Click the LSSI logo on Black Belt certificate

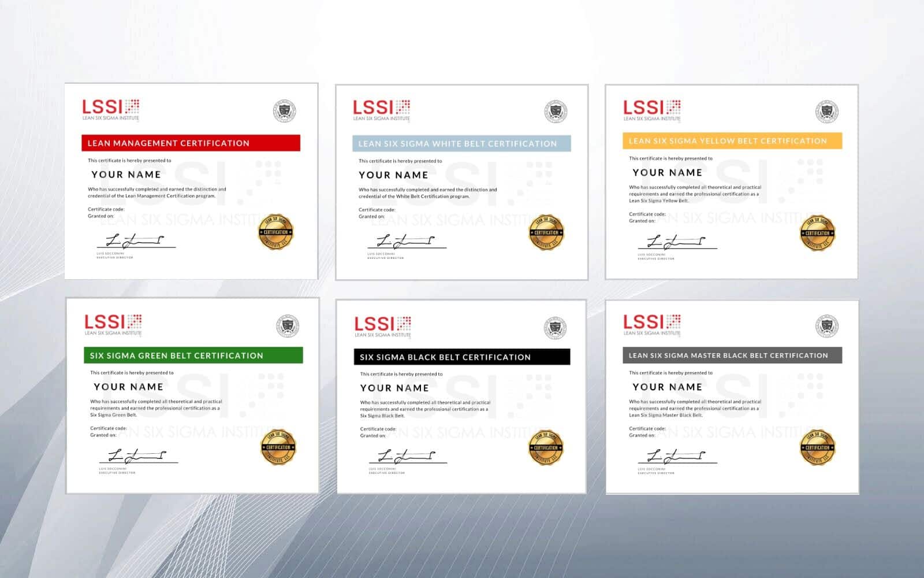pos(382,327)
